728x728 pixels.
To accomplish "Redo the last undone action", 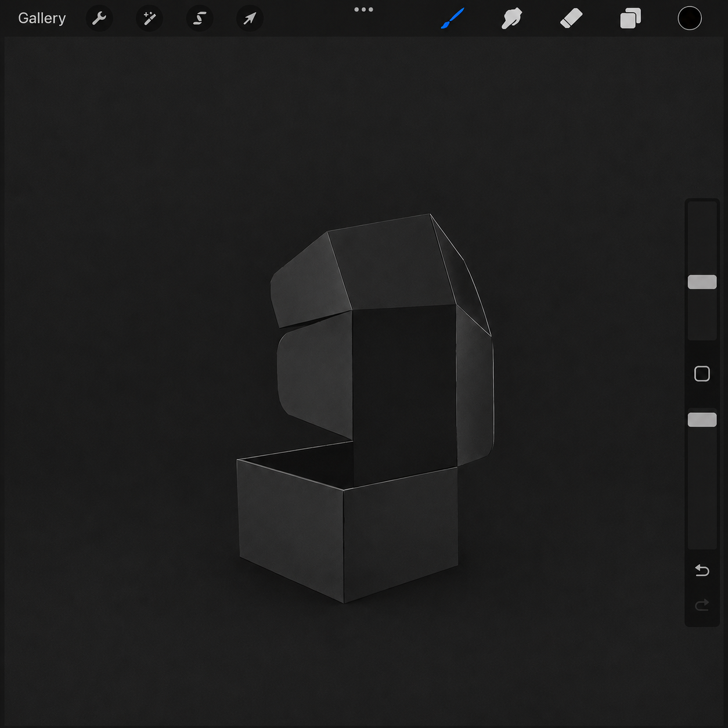I will tap(702, 606).
